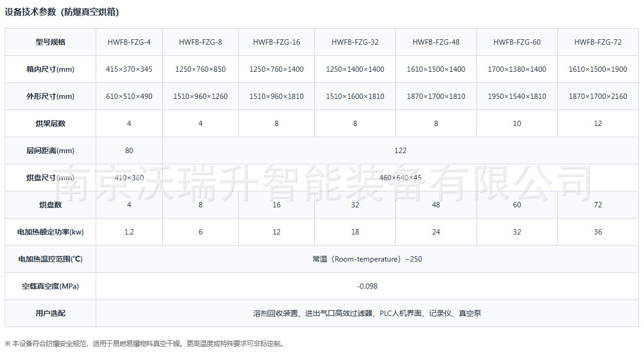Select the 烘架层数 row label
Image resolution: width=644 pixels, height=352 pixels.
pos(51,123)
